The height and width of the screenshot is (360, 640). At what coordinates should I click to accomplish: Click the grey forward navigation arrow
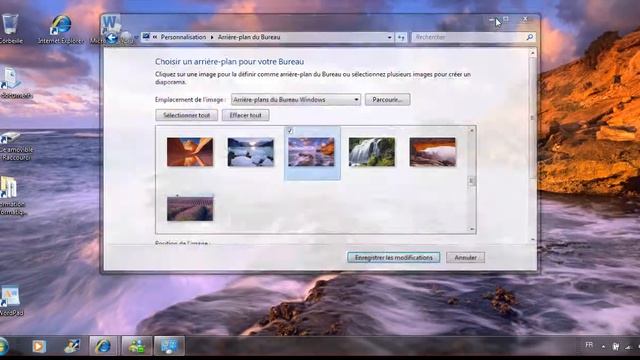tap(126, 38)
